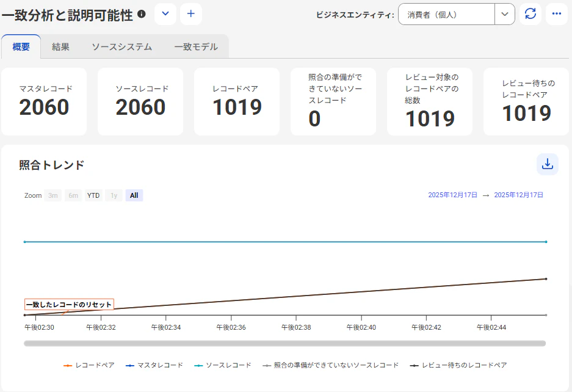
Task: Click the レビュー対象のレコードペアの総数 card
Action: click(x=430, y=101)
